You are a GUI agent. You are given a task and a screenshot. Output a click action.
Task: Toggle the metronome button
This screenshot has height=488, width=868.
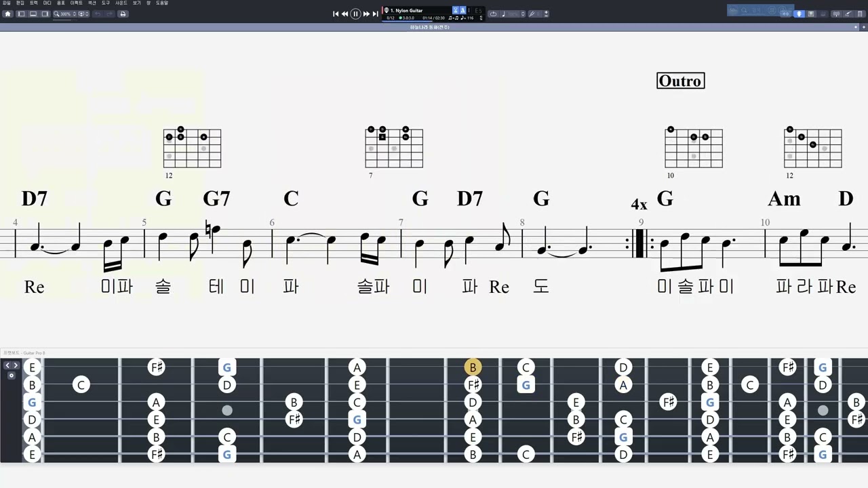coord(463,10)
